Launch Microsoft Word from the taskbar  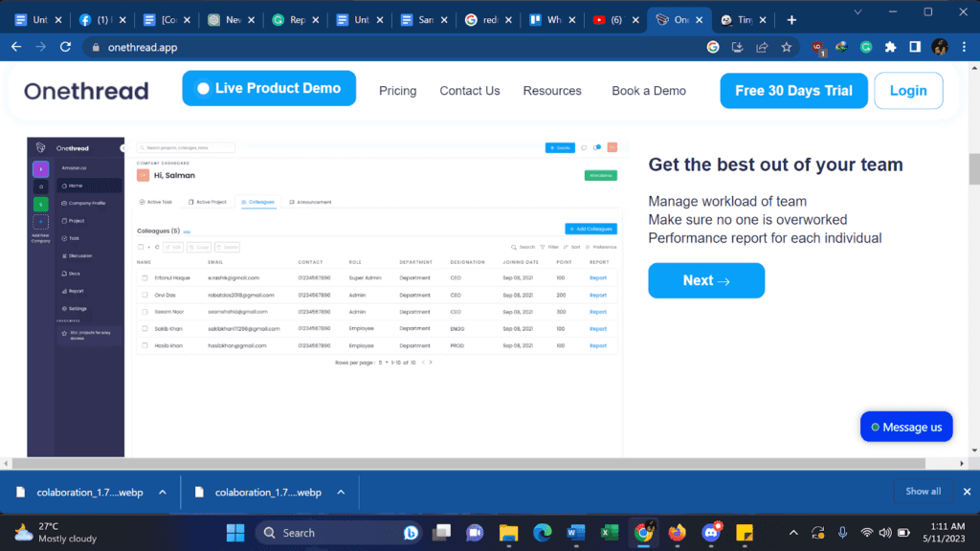(575, 533)
